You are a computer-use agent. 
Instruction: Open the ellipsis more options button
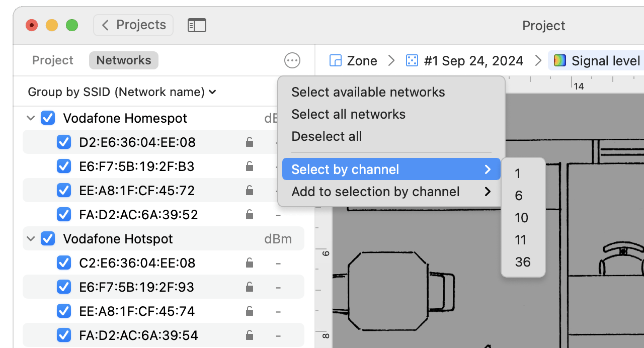click(x=292, y=60)
